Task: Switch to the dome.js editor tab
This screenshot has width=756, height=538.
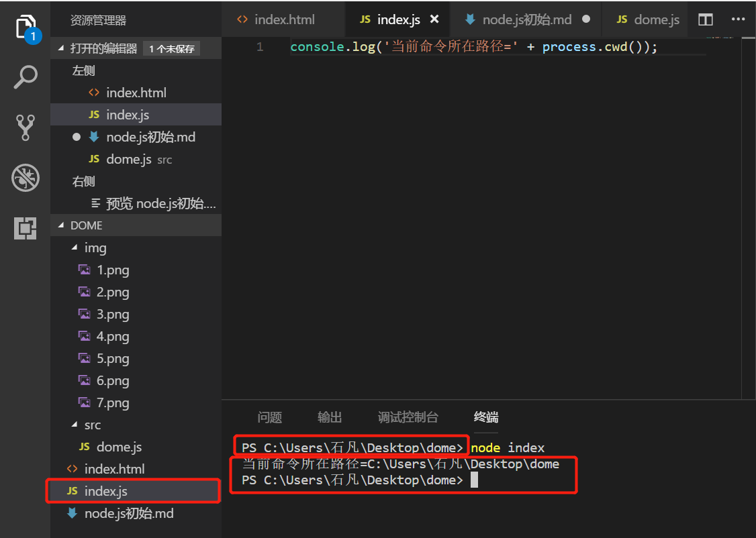Action: point(648,19)
